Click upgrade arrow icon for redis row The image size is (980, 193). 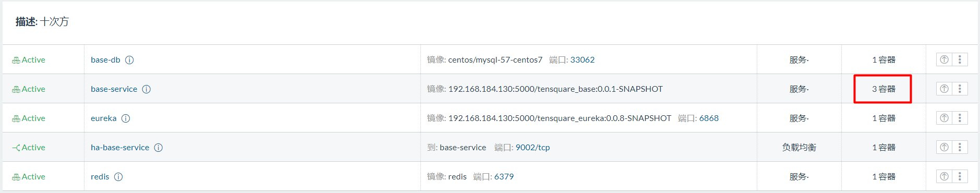(x=944, y=176)
